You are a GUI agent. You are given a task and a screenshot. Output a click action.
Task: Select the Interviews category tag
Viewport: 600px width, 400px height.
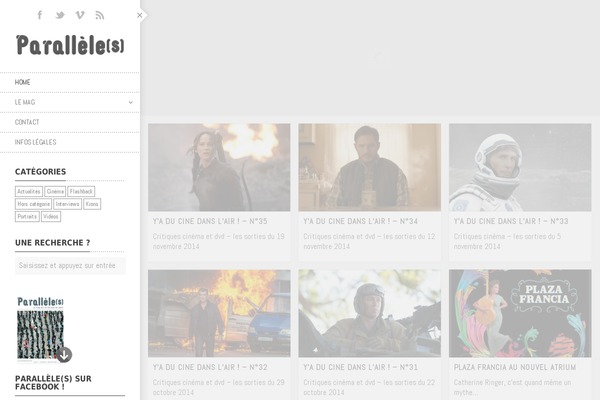[x=67, y=204]
